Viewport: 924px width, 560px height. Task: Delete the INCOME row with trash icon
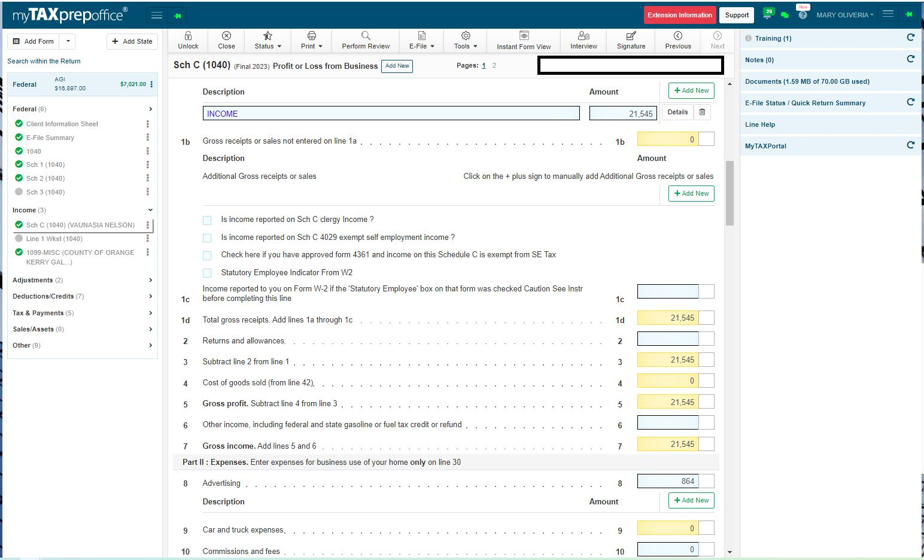(703, 112)
